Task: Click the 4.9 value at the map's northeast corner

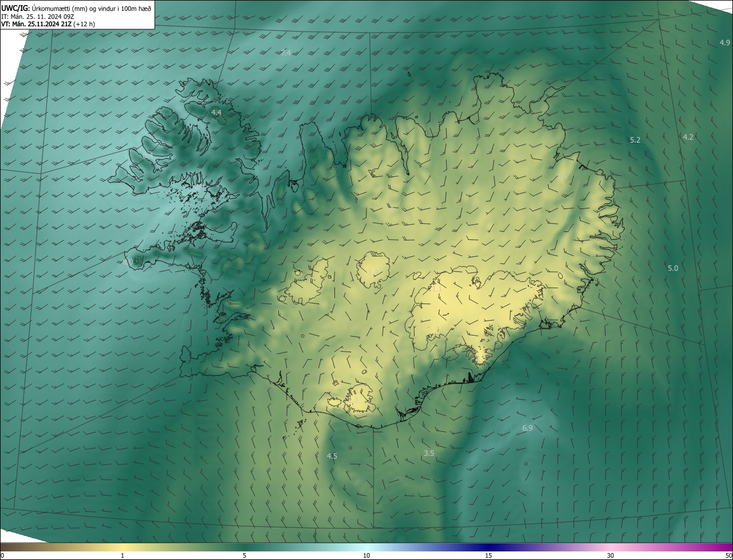Action: click(724, 43)
